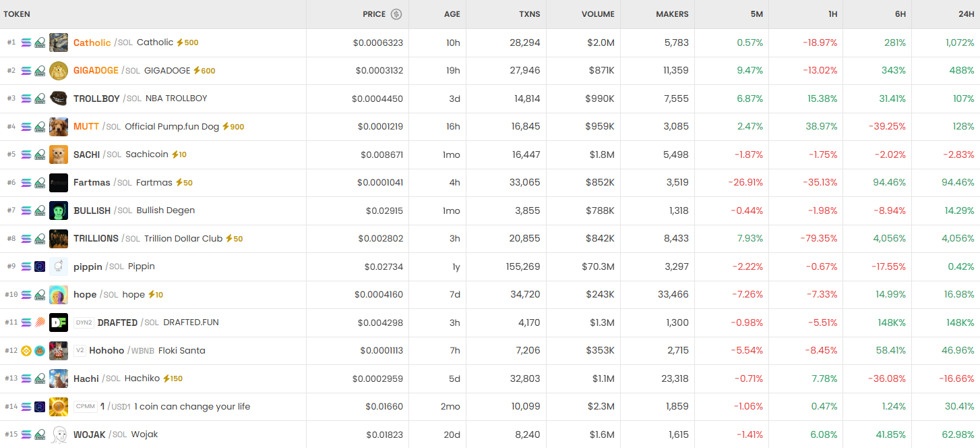Click the V2 badge on the Hohoho row
Screen dimensions: 980x448
(81, 350)
